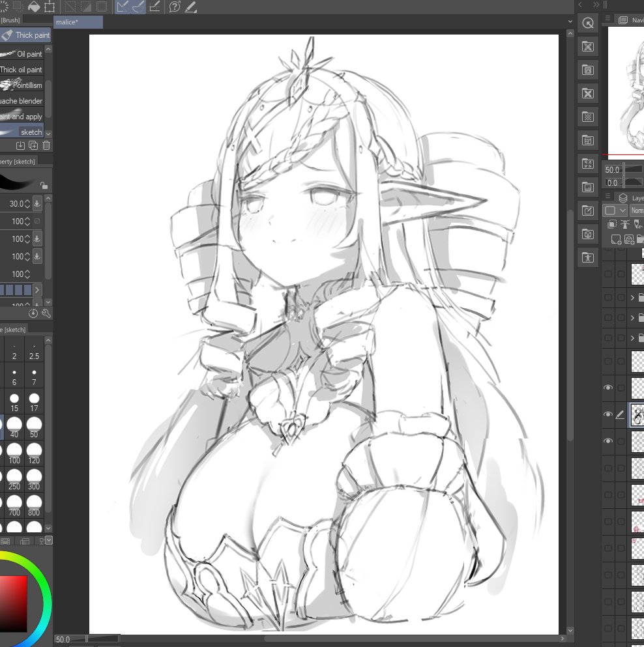
Task: Delete the selected sub tool
Action: click(46, 146)
